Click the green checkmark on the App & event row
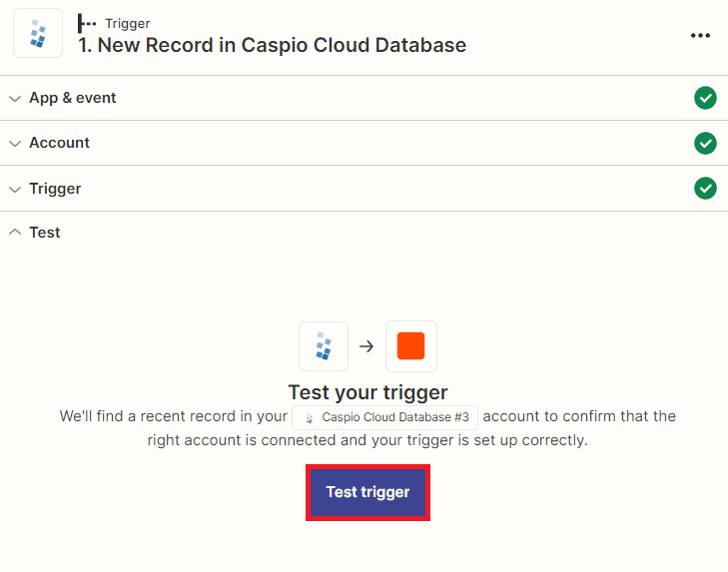The height and width of the screenshot is (572, 728). tap(705, 98)
